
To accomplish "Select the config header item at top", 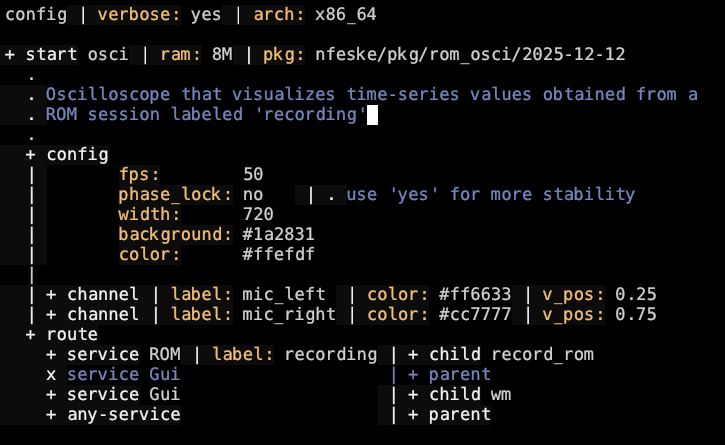I will point(31,16).
